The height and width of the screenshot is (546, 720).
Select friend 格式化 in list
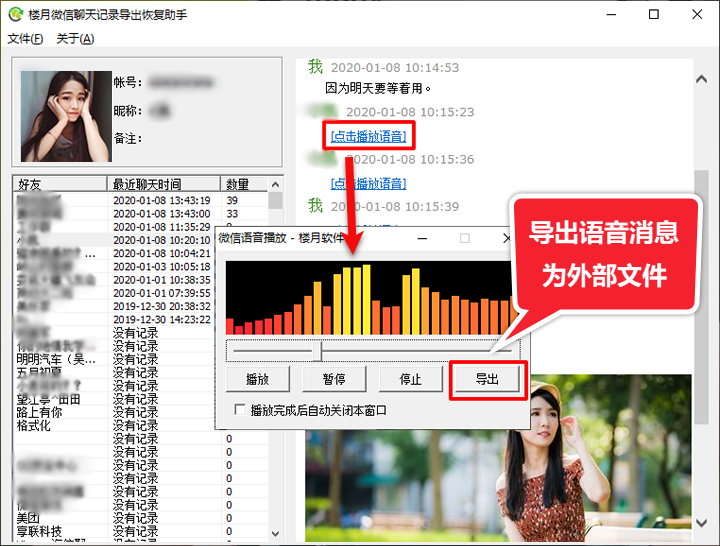[x=34, y=426]
